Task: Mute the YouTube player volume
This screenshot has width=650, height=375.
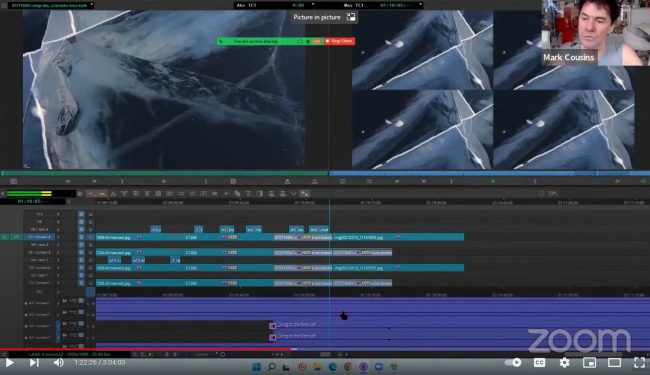Action: pos(58,363)
